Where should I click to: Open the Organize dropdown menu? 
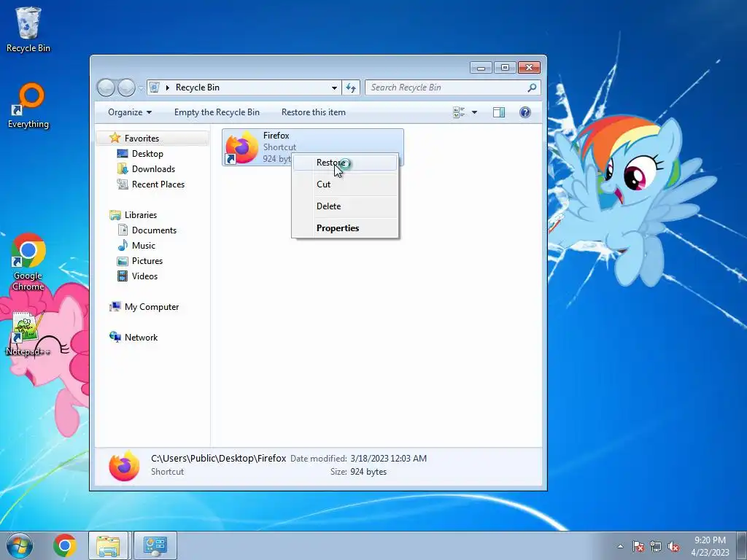[x=130, y=112]
